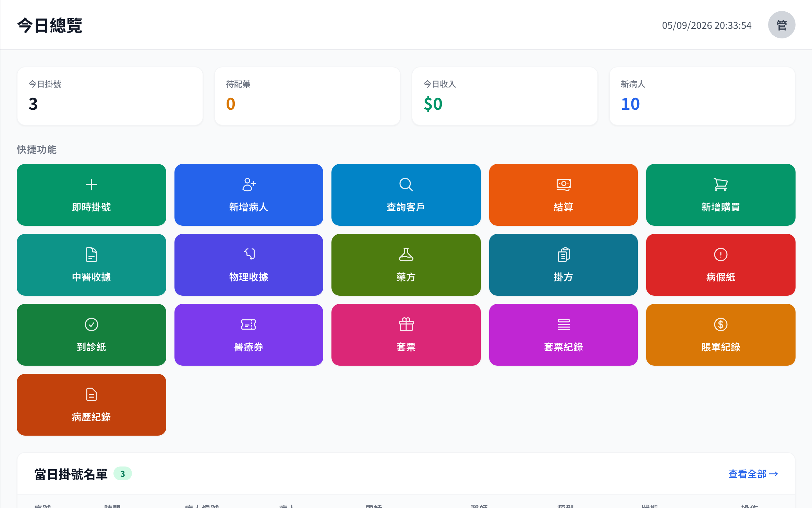Open the 醫療券 quick action
Screen dimensions: 812x508
pos(249,335)
